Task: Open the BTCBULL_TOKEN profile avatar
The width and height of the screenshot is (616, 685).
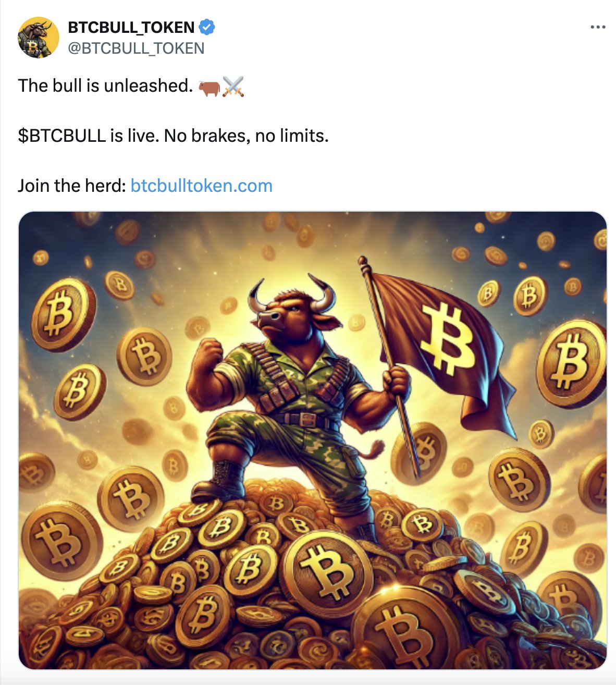Action: pos(39,38)
